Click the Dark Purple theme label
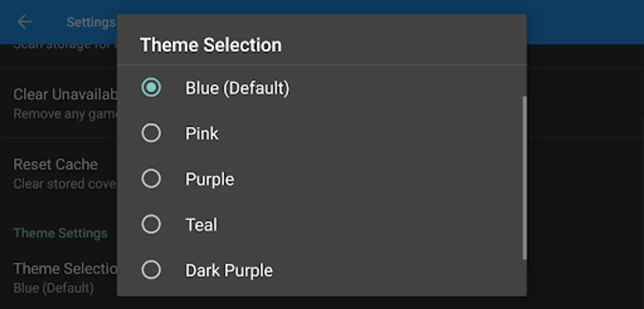The width and height of the screenshot is (644, 309). point(229,271)
